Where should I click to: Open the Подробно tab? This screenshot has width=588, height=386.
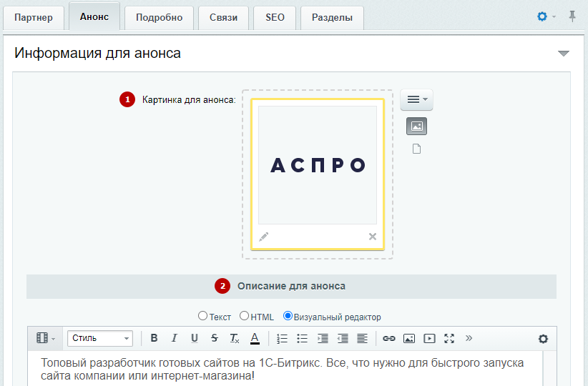(159, 18)
